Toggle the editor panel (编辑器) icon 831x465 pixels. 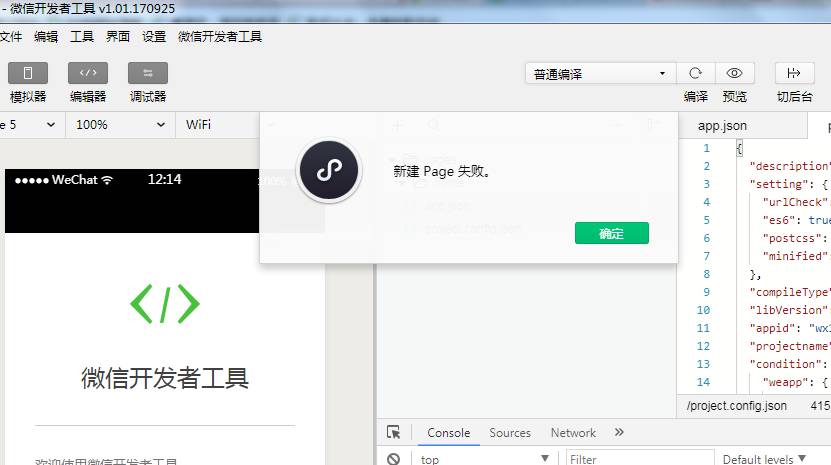tap(88, 73)
